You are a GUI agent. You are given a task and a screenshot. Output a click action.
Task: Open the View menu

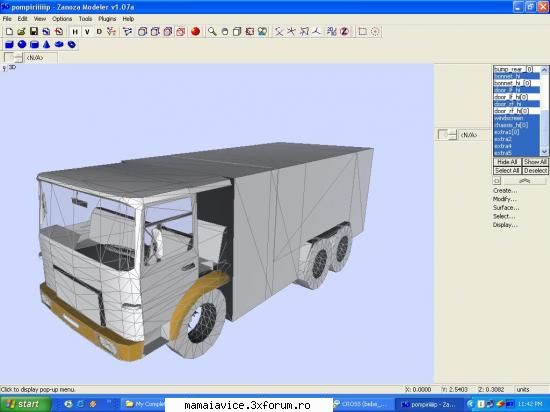(x=40, y=19)
